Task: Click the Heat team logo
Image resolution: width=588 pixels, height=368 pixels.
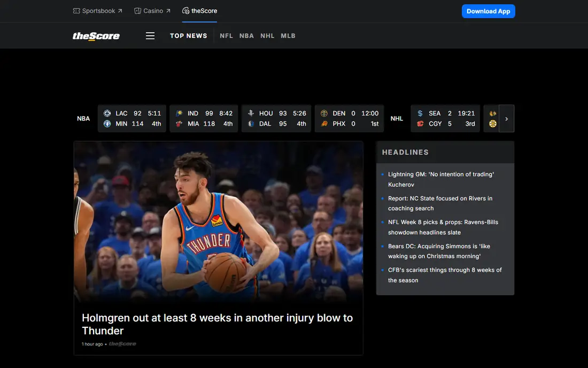Action: point(179,124)
